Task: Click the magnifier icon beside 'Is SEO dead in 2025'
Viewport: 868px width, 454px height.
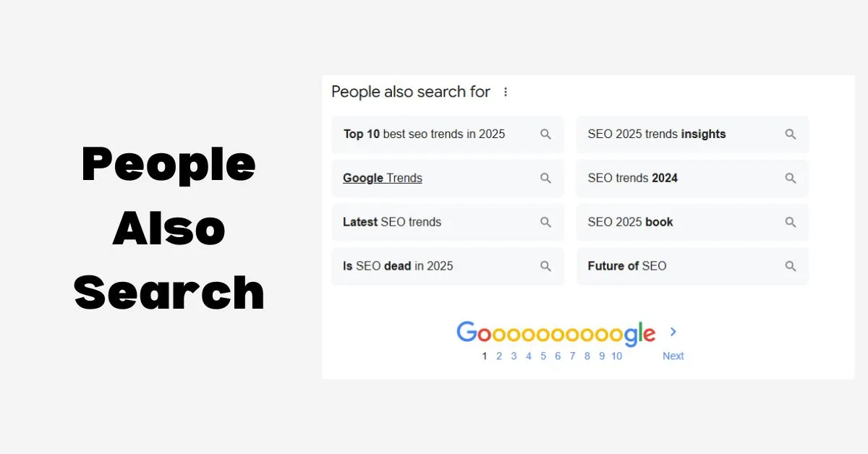Action: (x=546, y=266)
